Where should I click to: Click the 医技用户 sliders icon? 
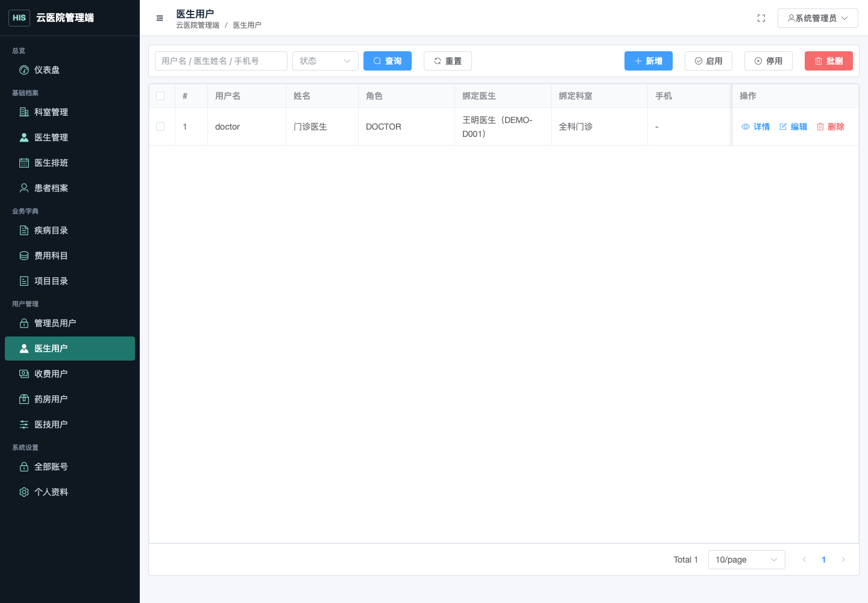pos(24,425)
